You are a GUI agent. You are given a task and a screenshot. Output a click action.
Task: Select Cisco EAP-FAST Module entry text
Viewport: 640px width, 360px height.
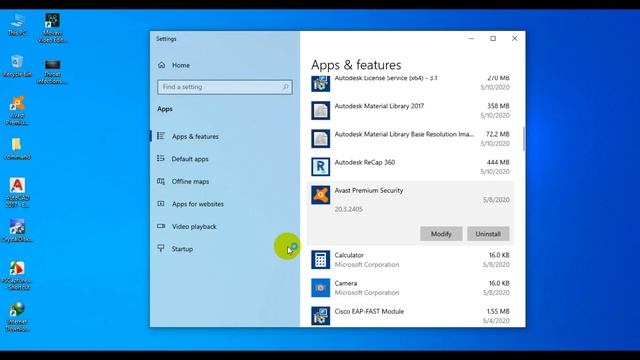tap(369, 311)
